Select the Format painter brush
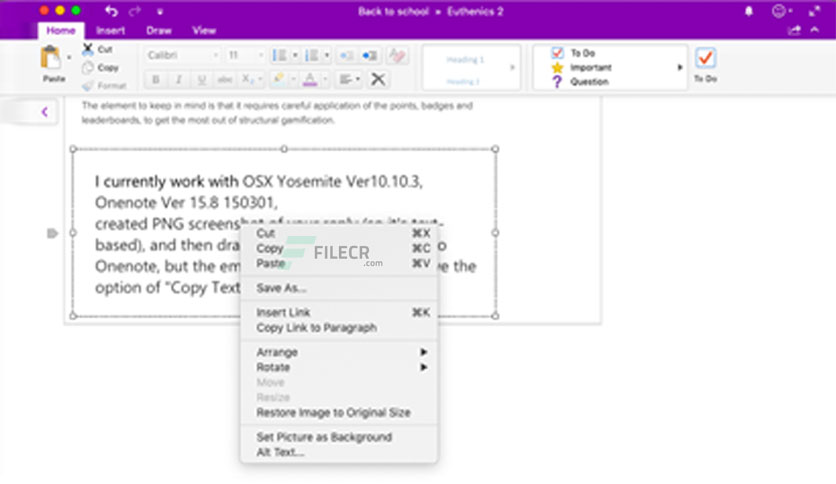836x484 pixels. click(104, 85)
